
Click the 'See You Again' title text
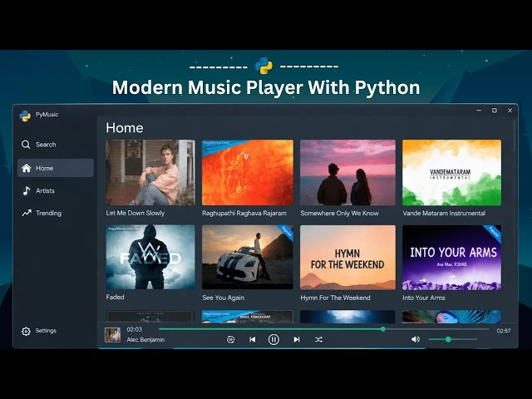[224, 298]
